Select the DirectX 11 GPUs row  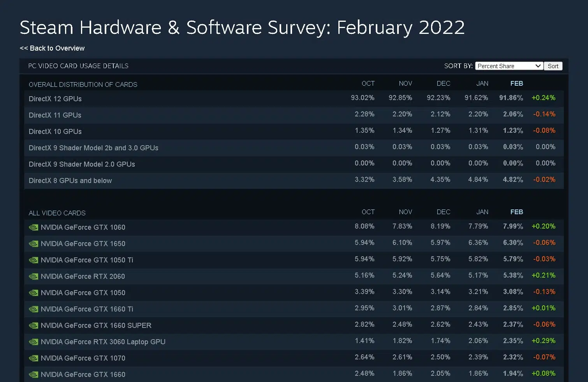[x=55, y=115]
